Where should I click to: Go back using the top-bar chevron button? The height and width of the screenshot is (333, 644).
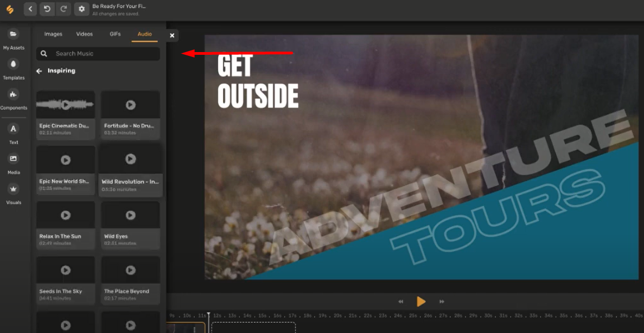click(x=30, y=9)
